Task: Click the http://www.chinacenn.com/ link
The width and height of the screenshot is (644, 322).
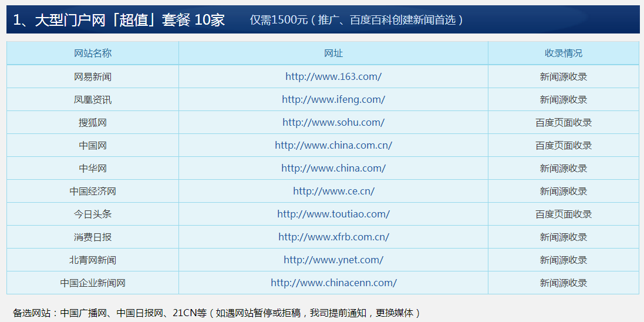Action: tap(333, 283)
